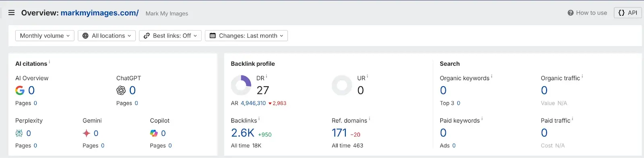
Task: Click the Organic keywords value 0
Action: point(443,90)
